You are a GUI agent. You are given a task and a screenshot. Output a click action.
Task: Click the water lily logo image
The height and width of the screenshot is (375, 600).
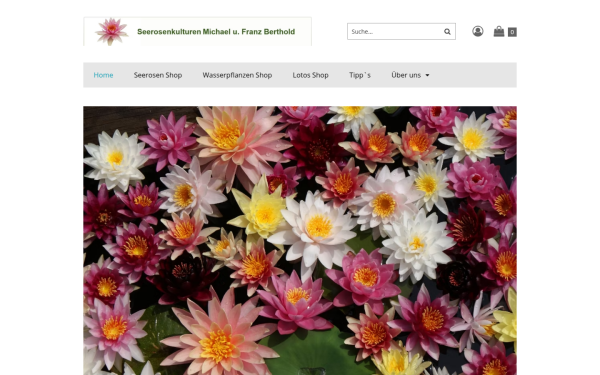pos(111,31)
